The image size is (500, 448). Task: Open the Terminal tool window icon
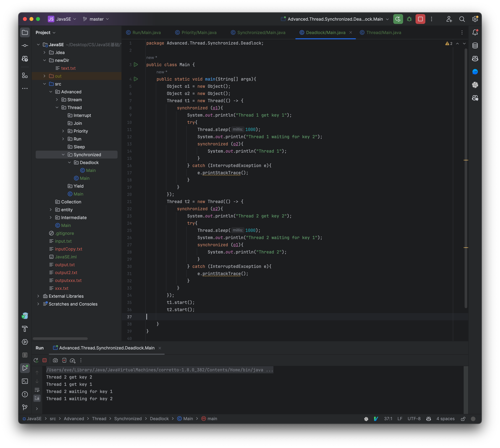point(25,381)
